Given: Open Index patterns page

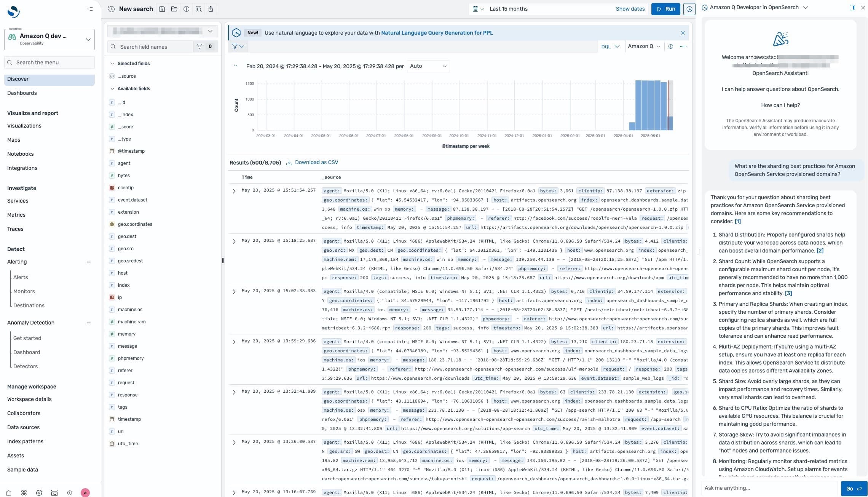Looking at the screenshot, I should (25, 441).
